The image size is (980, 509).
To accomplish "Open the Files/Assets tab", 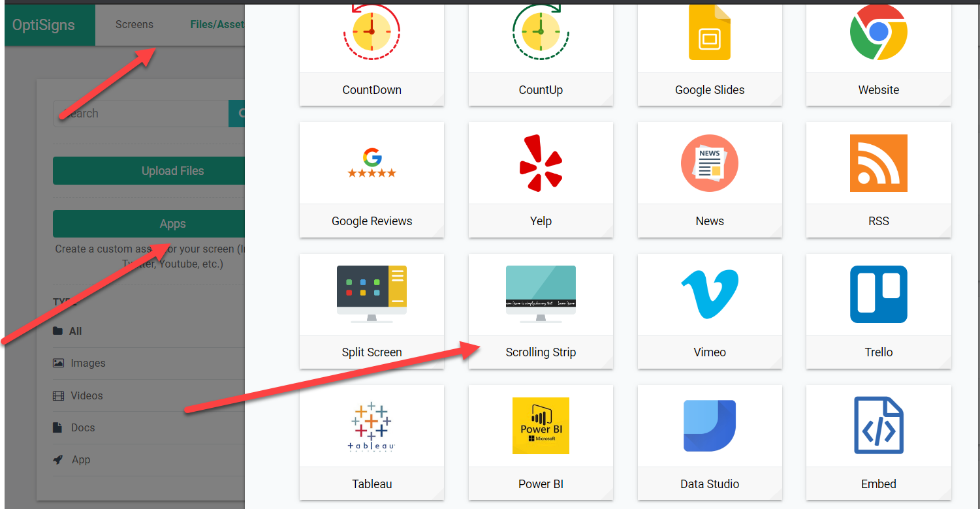I will [x=217, y=25].
